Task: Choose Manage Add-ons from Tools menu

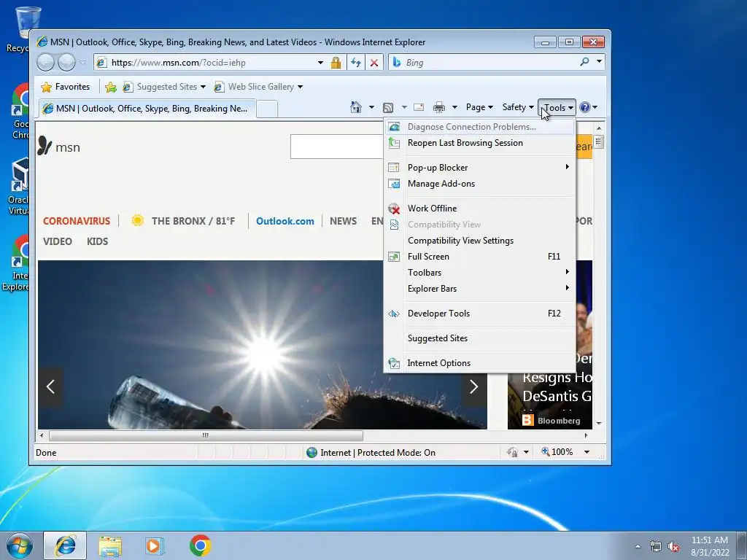Action: point(480,183)
